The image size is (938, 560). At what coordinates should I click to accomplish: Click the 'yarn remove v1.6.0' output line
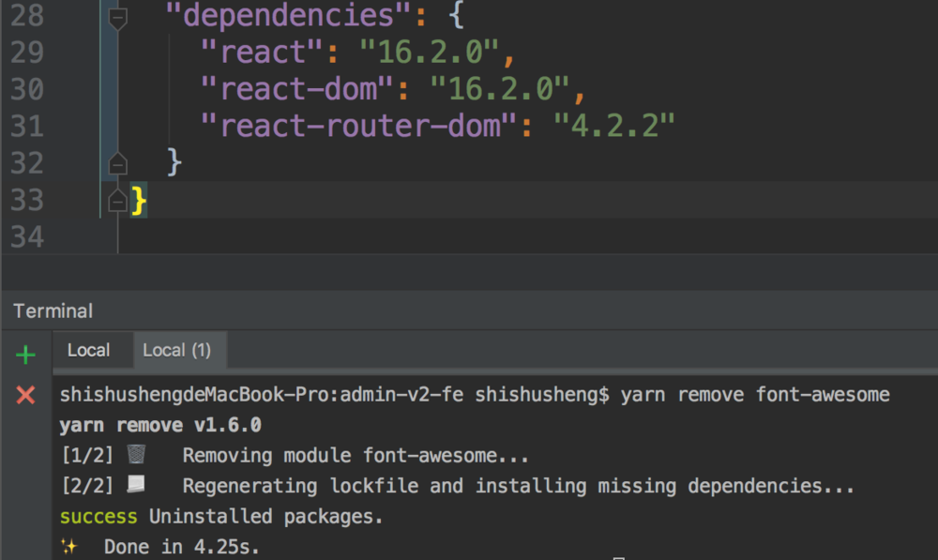tap(160, 425)
